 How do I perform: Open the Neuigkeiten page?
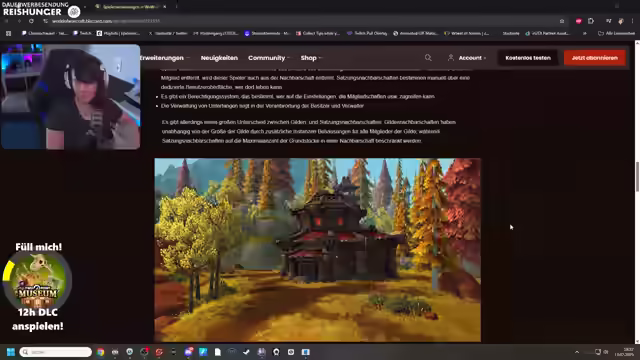[x=219, y=58]
